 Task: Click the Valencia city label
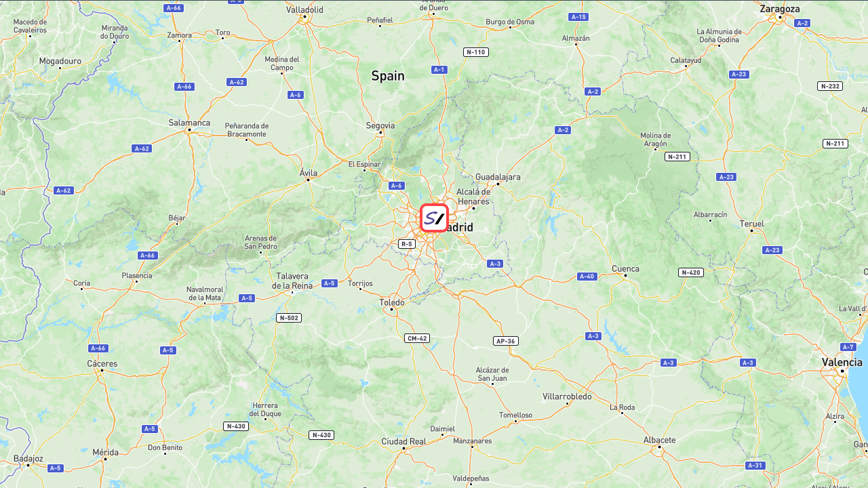click(842, 363)
